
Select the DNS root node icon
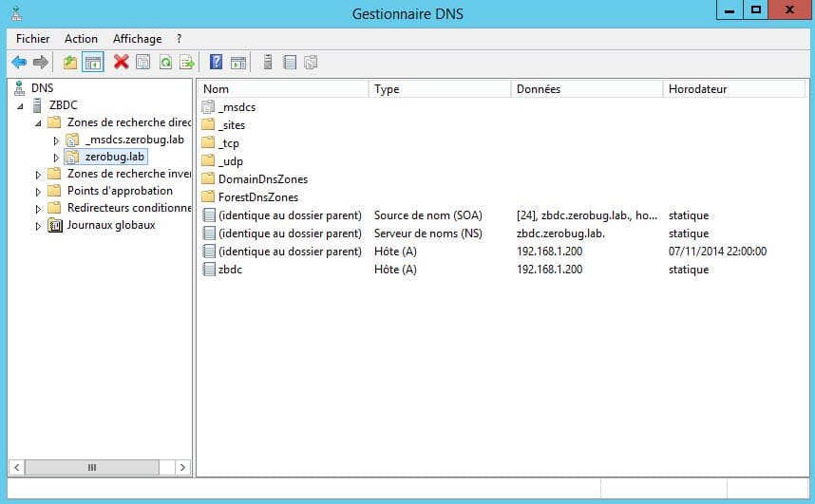(19, 88)
